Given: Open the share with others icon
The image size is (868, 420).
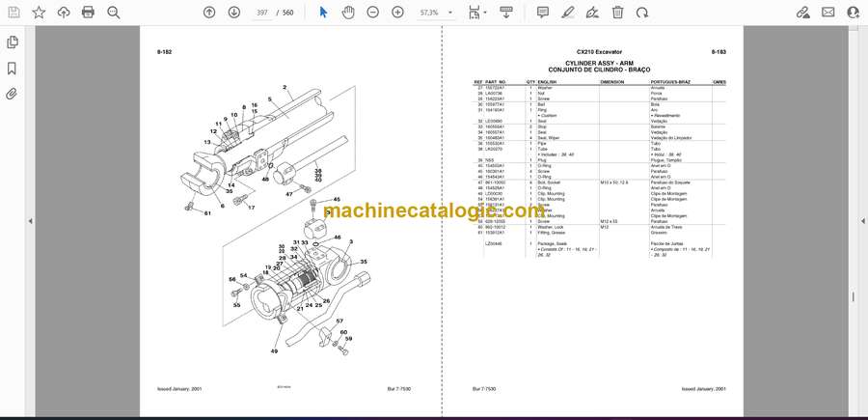Looking at the screenshot, I should tap(854, 13).
